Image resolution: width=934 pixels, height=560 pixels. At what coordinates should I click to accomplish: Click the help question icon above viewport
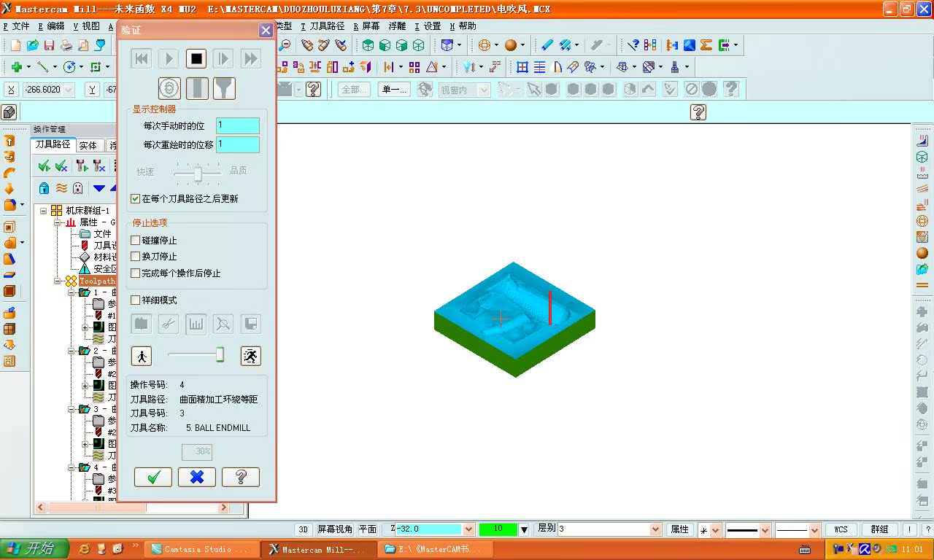[698, 112]
